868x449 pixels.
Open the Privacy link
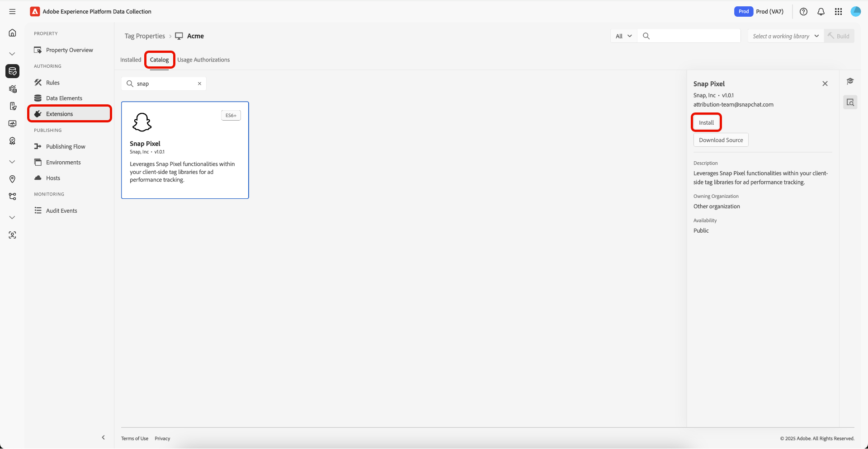[162, 438]
